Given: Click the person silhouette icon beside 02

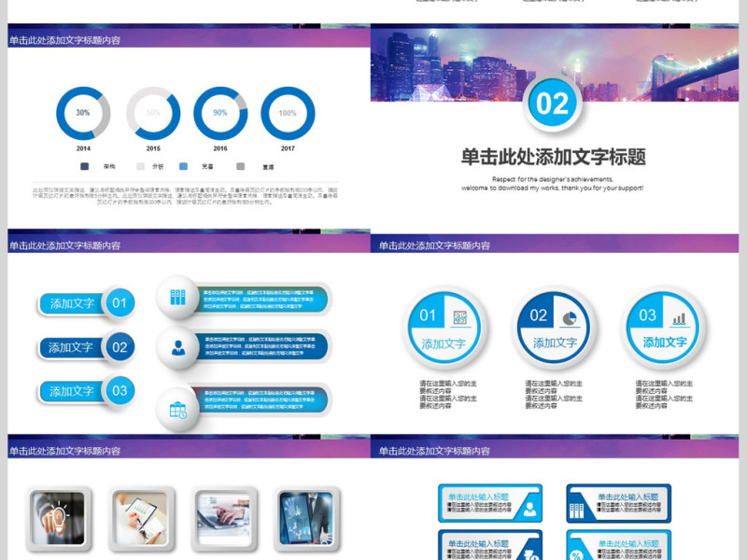Looking at the screenshot, I should click(x=177, y=349).
